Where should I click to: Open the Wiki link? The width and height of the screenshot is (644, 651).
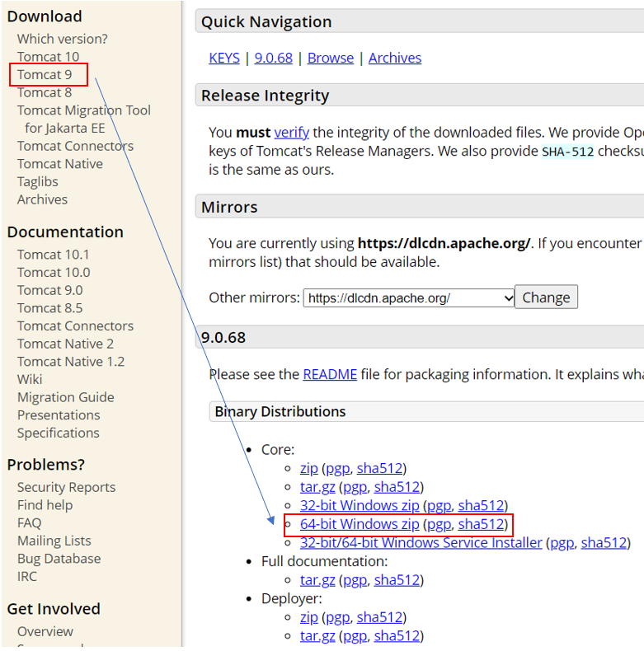(x=30, y=379)
